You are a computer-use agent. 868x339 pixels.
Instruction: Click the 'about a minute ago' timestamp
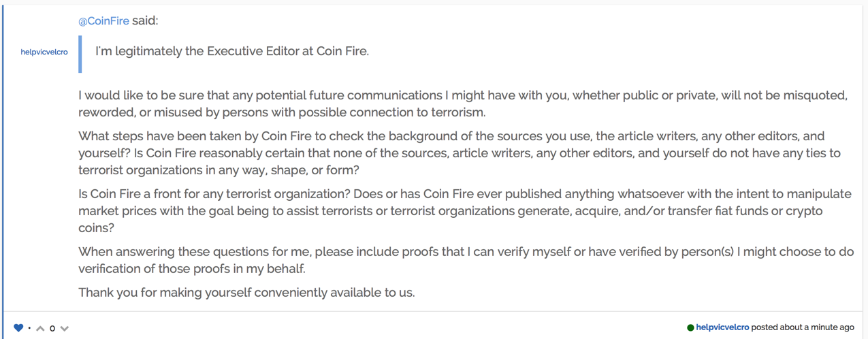click(x=816, y=327)
